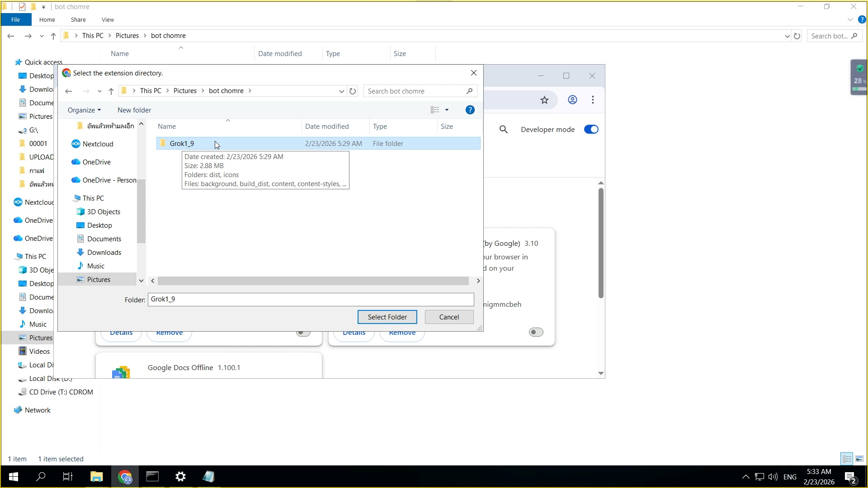868x488 pixels.
Task: Click the dialog help question mark icon
Action: coord(470,110)
